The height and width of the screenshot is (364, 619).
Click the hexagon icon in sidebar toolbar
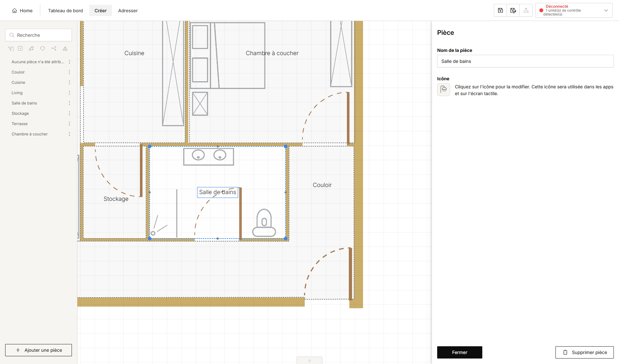[43, 48]
